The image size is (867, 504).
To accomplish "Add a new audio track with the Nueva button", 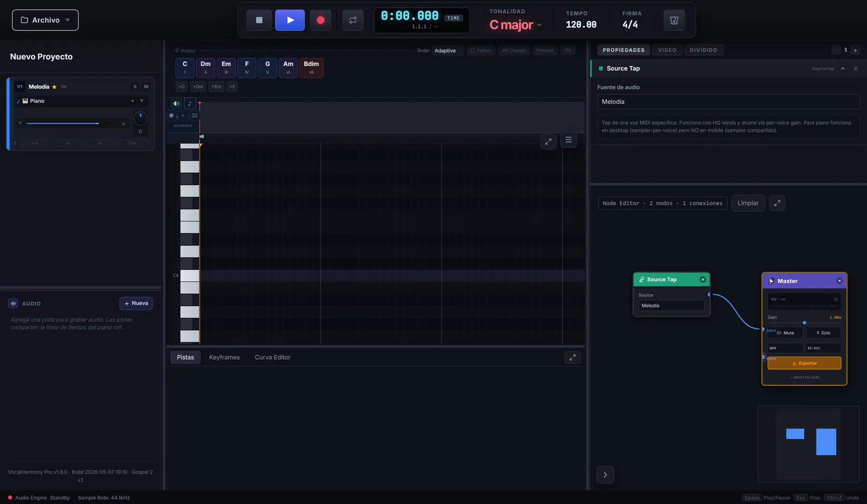I will coord(136,303).
